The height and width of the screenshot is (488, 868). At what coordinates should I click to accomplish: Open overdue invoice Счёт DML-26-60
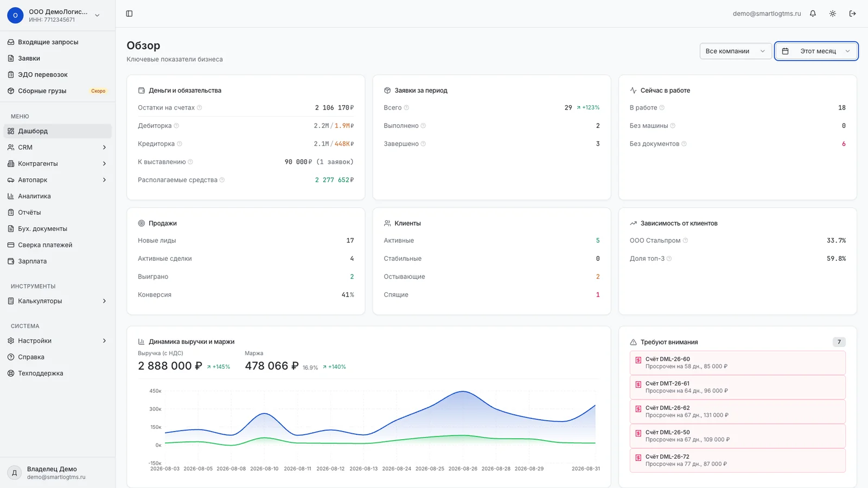pos(737,363)
